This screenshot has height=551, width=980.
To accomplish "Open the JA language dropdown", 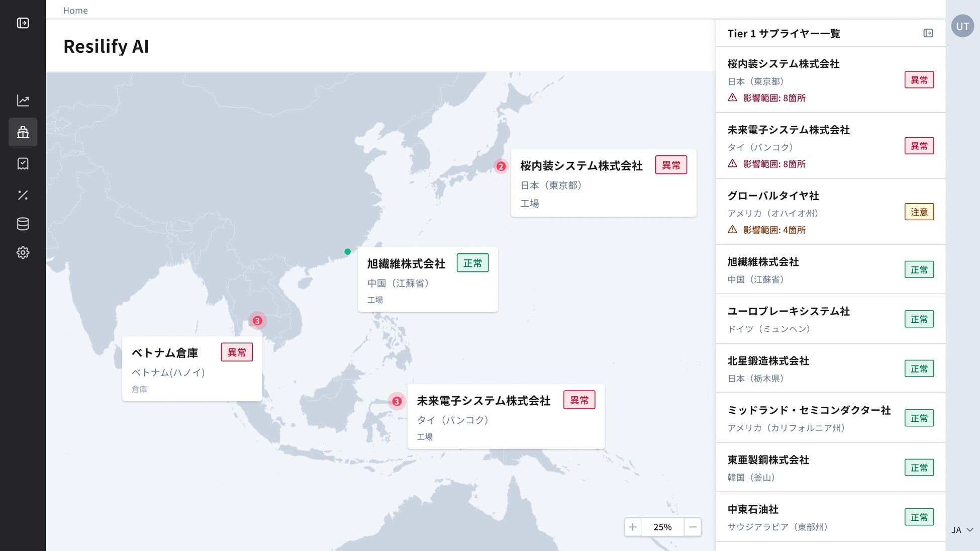I will (962, 530).
